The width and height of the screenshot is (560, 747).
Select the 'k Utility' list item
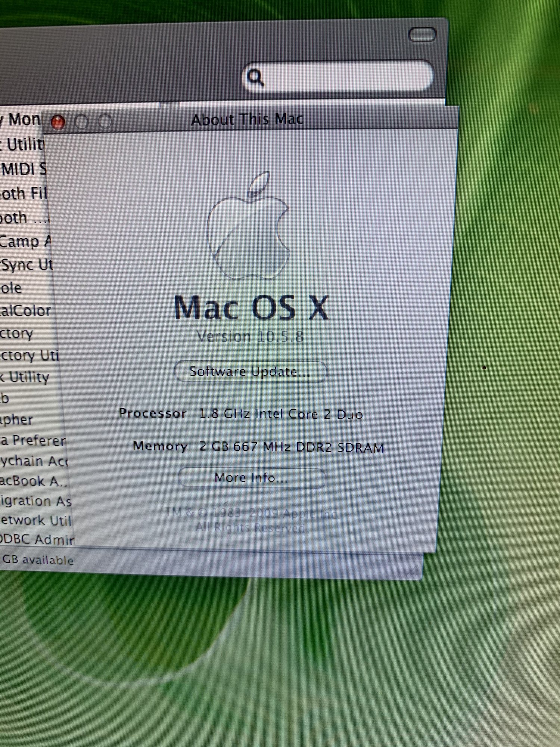(25, 377)
